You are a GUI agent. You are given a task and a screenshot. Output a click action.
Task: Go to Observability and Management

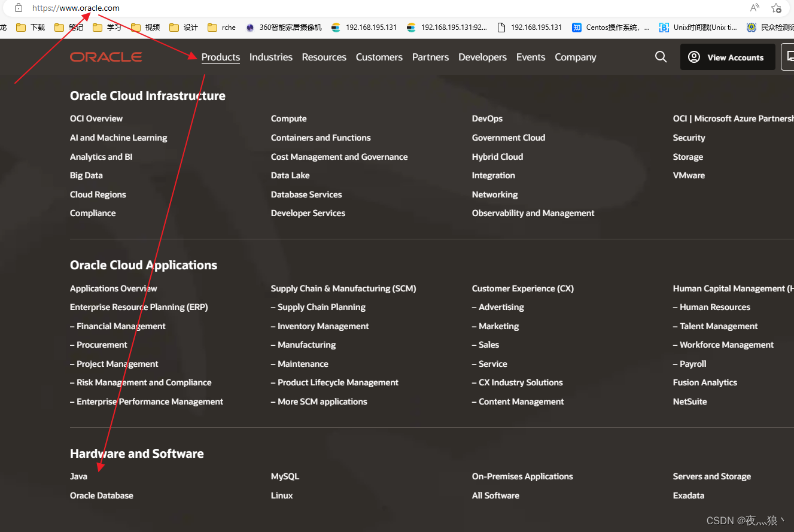coord(533,213)
